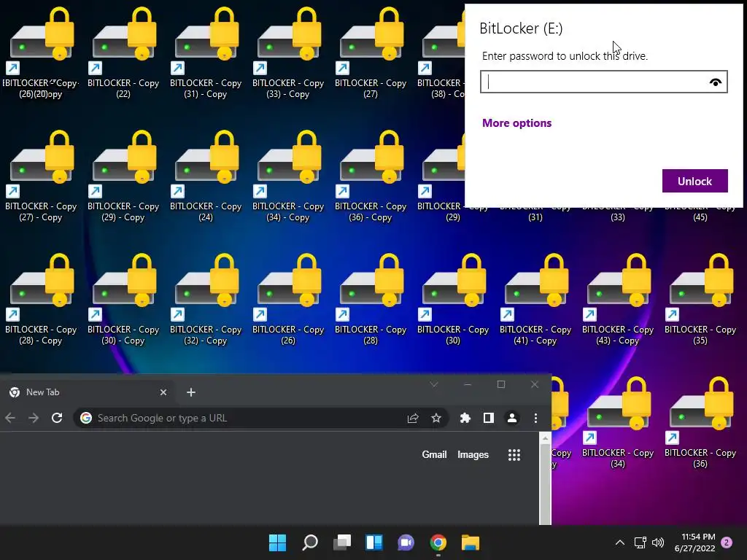Image resolution: width=747 pixels, height=560 pixels.
Task: Open a new Chrome tab with plus
Action: tap(191, 392)
